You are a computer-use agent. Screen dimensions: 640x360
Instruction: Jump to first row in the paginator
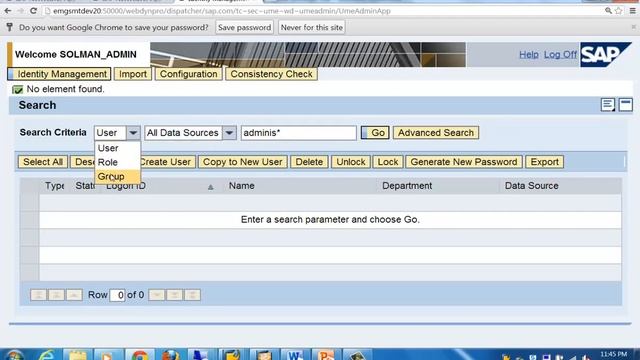(x=38, y=295)
